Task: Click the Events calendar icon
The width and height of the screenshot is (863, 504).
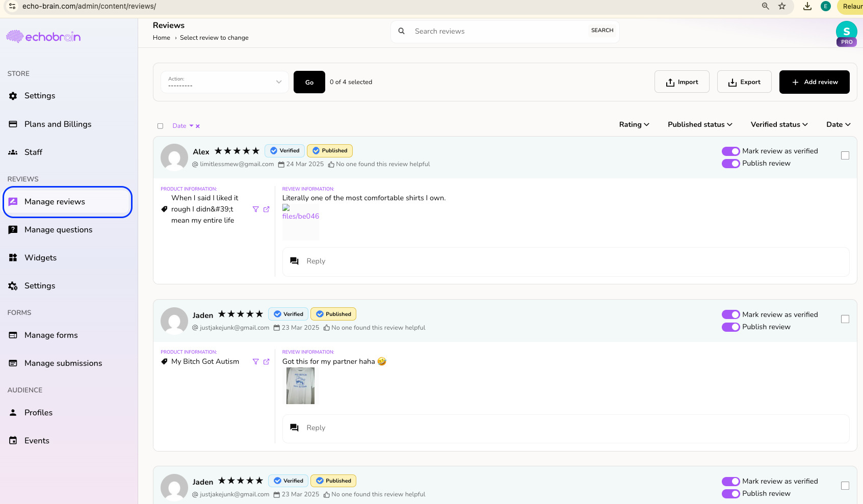Action: point(13,441)
